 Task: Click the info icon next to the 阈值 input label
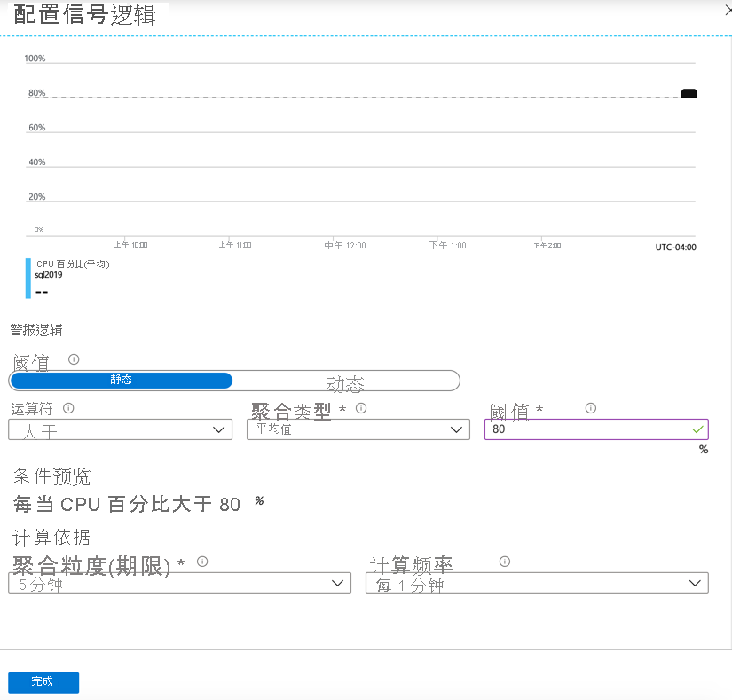(x=589, y=407)
